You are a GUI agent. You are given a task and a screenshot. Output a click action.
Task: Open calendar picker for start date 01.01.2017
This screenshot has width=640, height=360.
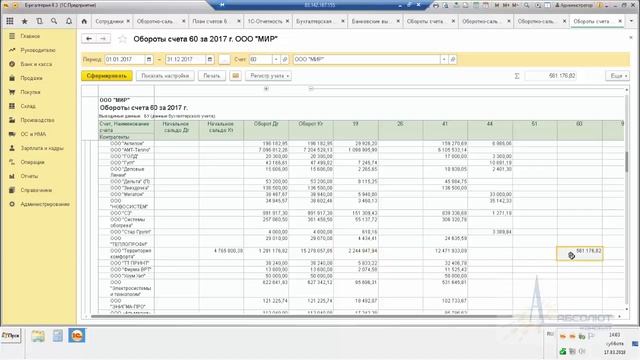[x=149, y=60]
